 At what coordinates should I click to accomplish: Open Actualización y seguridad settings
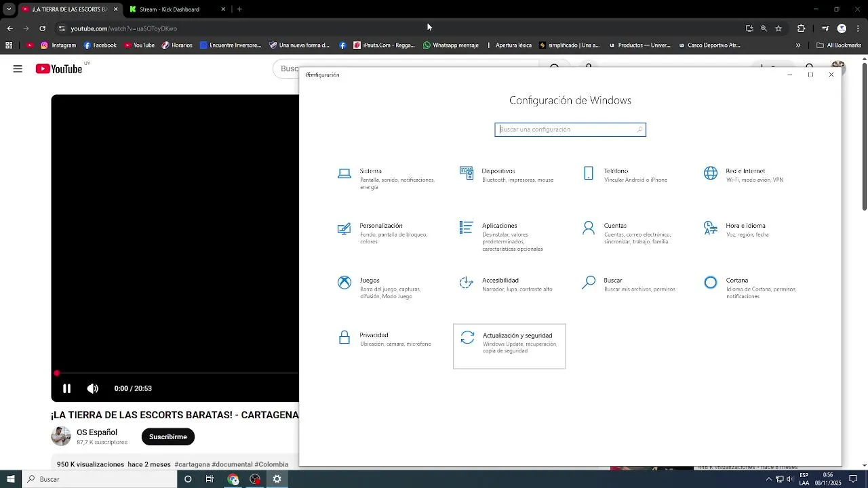509,346
